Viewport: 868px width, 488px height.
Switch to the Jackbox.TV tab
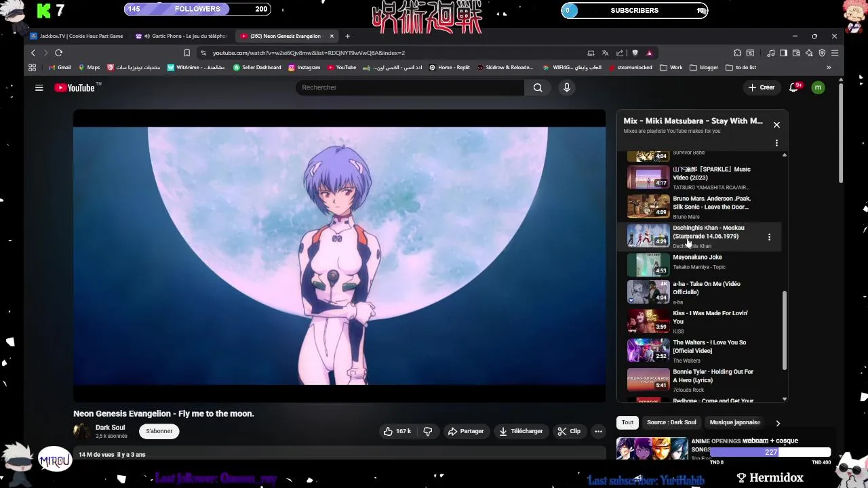pos(77,36)
